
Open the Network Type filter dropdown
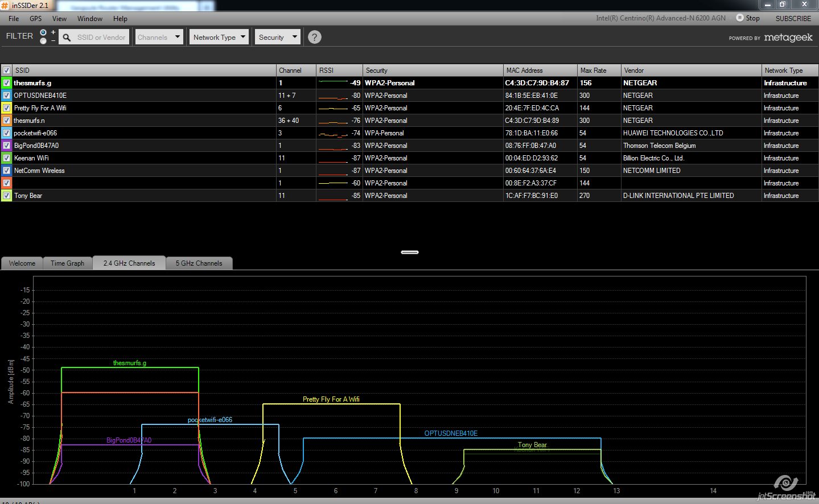[x=219, y=37]
